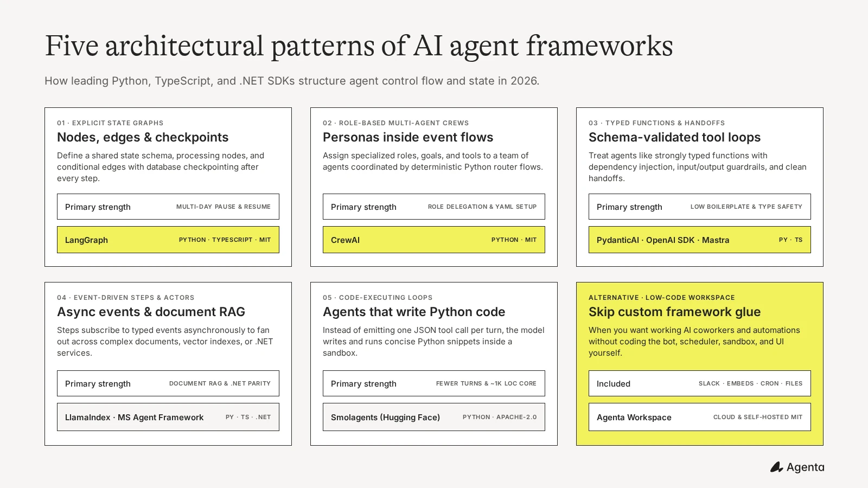Click 'Primary strength' in the Smolagents card
This screenshot has height=488, width=868.
(363, 383)
